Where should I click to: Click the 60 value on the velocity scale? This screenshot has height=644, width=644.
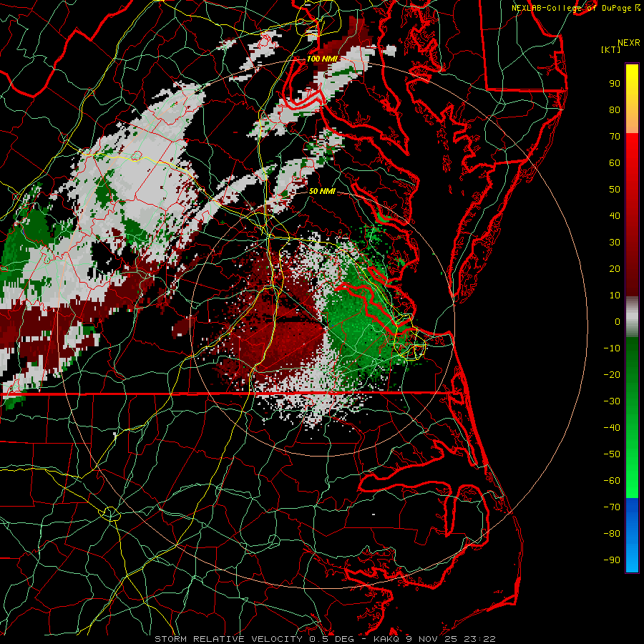[615, 162]
